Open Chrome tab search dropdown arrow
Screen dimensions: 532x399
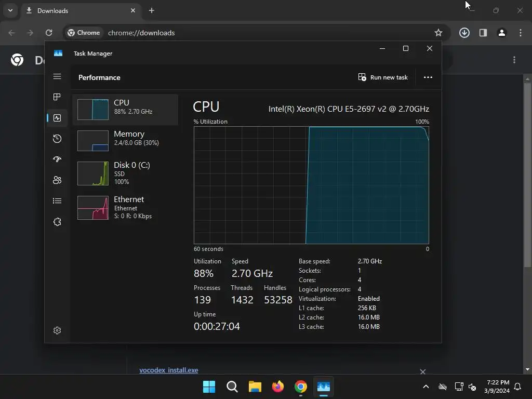point(10,10)
